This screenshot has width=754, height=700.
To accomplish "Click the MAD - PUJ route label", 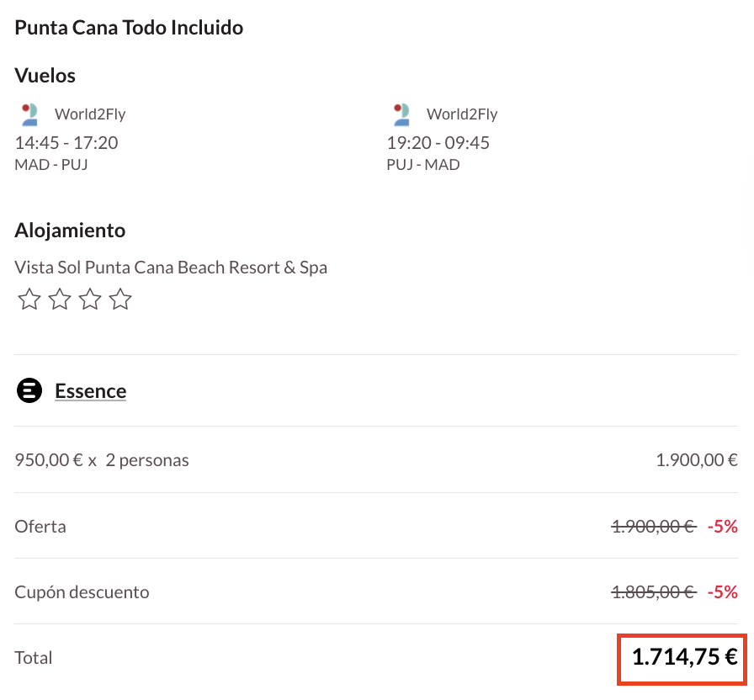I will point(51,165).
